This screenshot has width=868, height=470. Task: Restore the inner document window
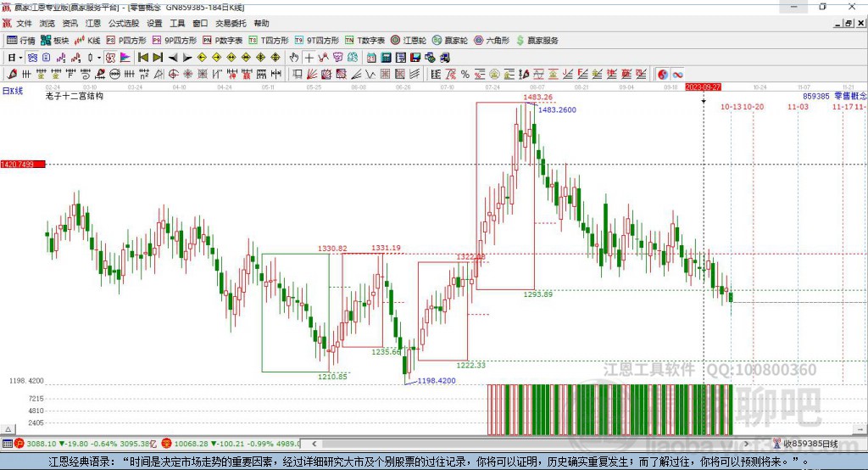pyautogui.click(x=848, y=23)
